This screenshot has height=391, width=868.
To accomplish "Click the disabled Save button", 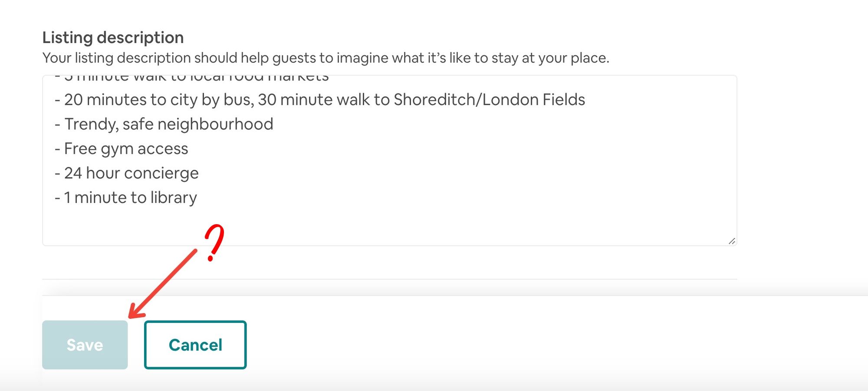I will point(85,345).
